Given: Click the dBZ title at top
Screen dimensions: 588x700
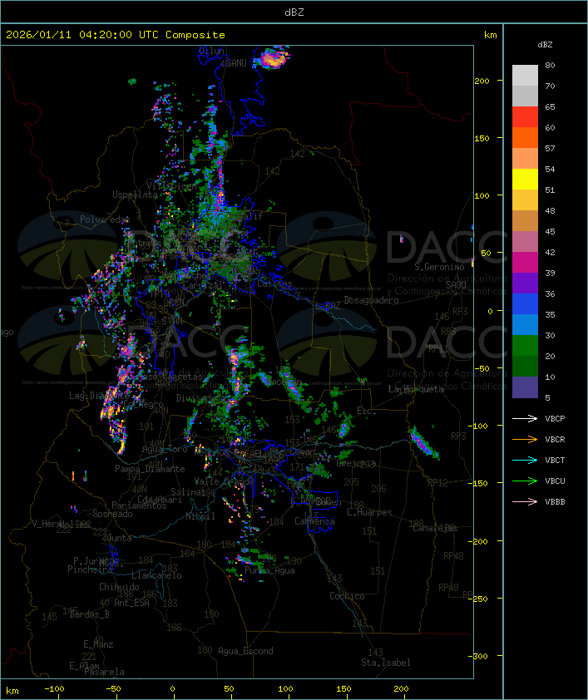Looking at the screenshot, I should coord(294,12).
